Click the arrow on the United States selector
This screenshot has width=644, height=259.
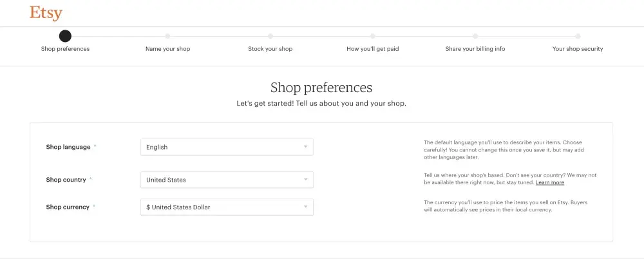pos(306,180)
